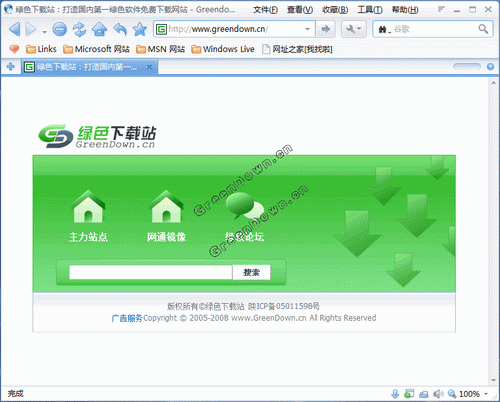This screenshot has width=500, height=402.
Task: Open the 广告服务 link
Action: 127,318
